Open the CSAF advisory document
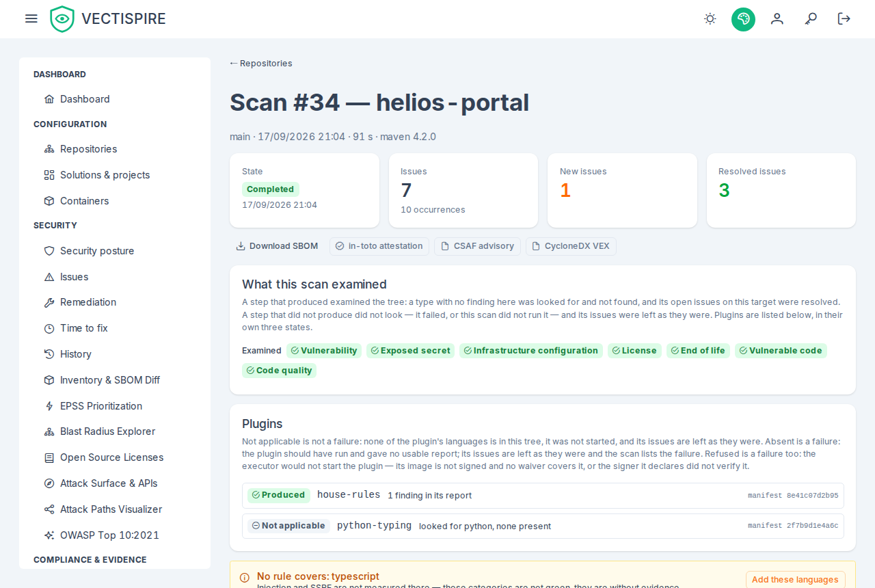 (477, 246)
